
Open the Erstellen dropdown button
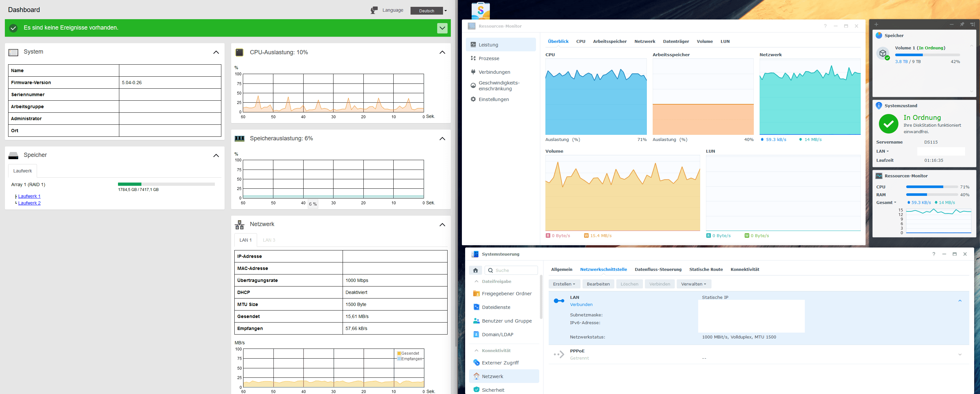(564, 284)
